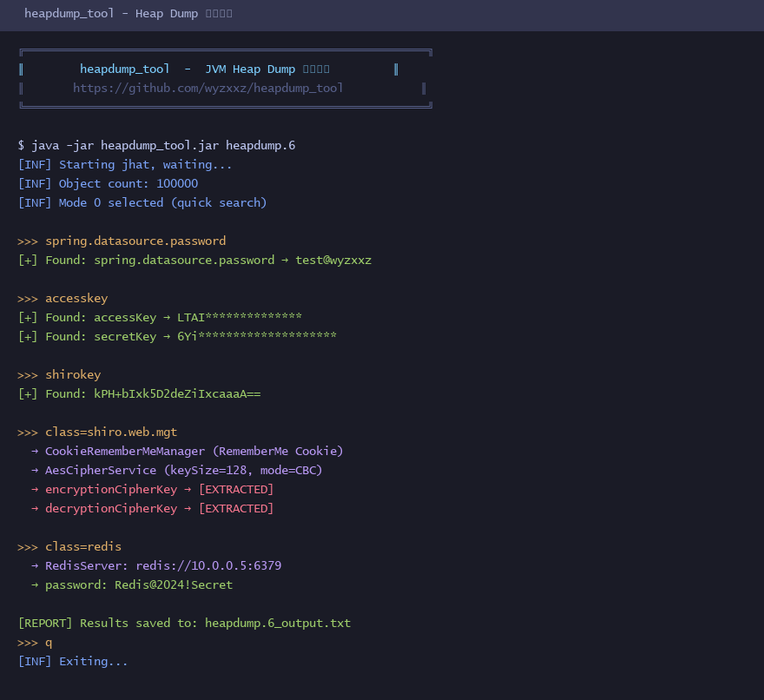This screenshot has width=764, height=700.
Task: Select the 'RedisServer: redis://10.0.0.5:6379' line
Action: (x=156, y=566)
